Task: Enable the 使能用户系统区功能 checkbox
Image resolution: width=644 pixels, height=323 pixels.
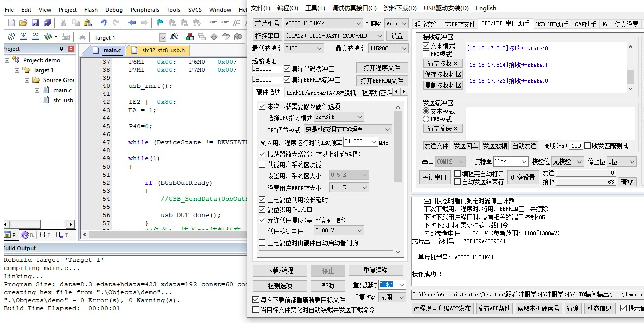Action: point(262,165)
